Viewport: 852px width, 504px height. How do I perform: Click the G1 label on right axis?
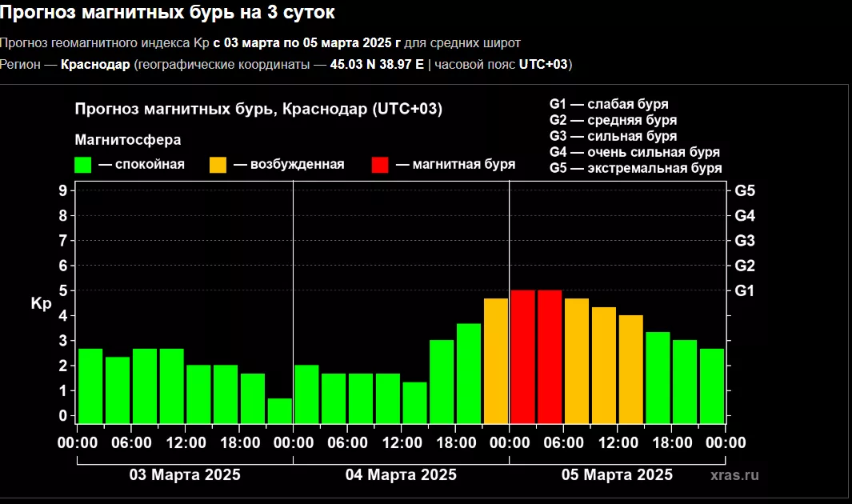coord(745,290)
